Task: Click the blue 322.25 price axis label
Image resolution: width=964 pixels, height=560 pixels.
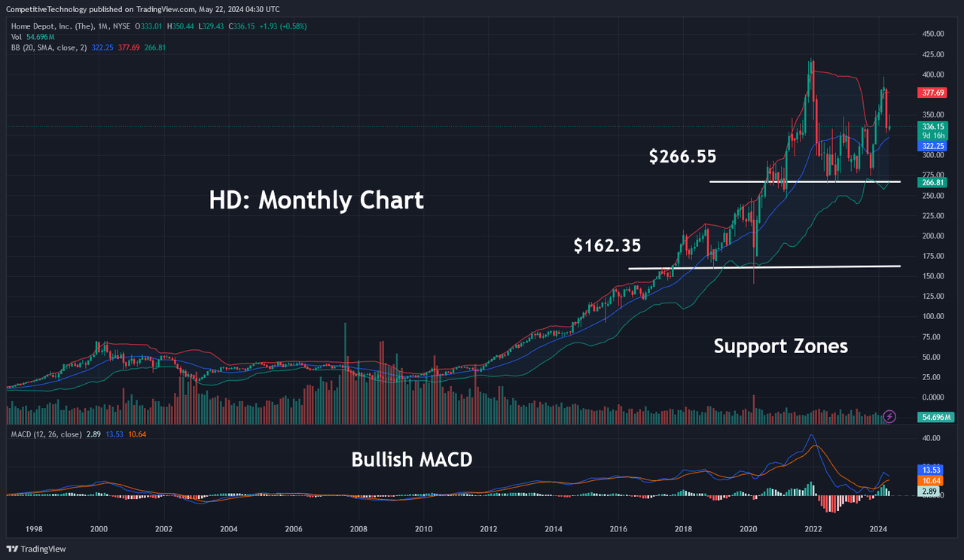Action: coord(931,146)
